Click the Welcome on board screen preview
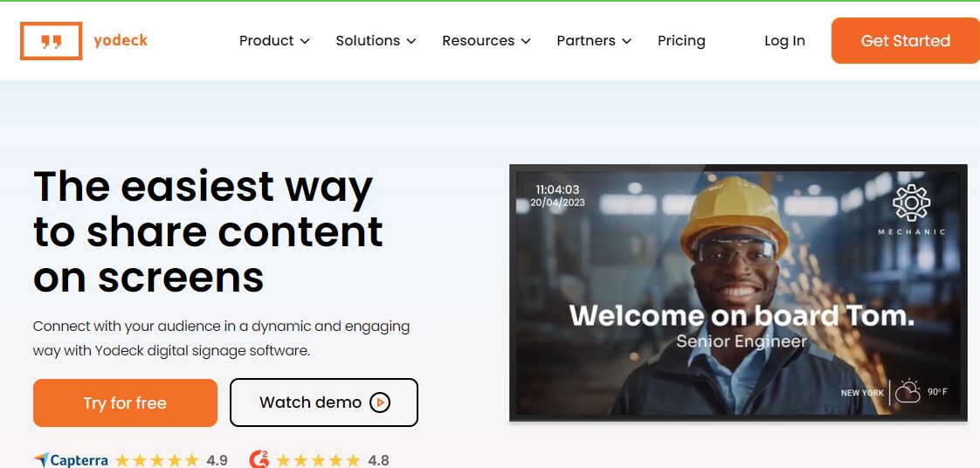980x468 pixels. (738, 292)
